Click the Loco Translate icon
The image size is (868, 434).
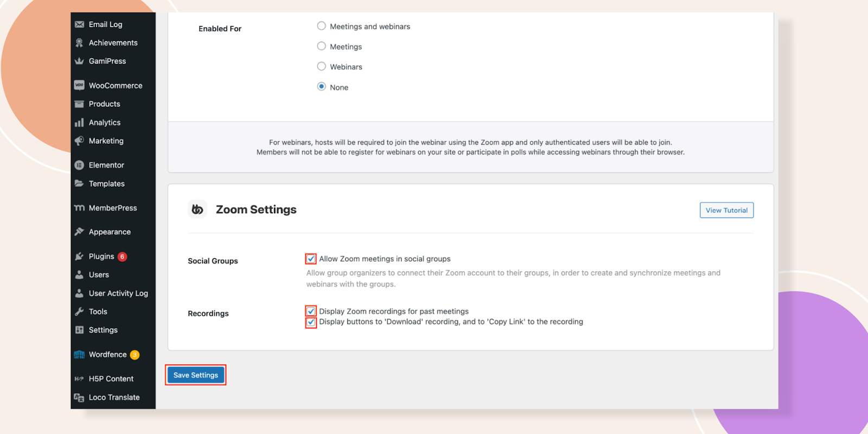pos(79,398)
